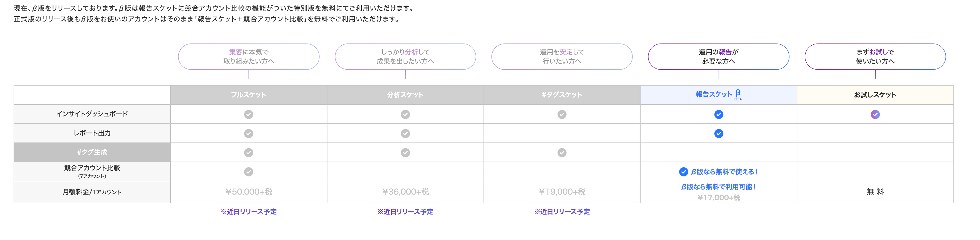
Task: Click the #タグ生成 row label
Action: pos(92,152)
